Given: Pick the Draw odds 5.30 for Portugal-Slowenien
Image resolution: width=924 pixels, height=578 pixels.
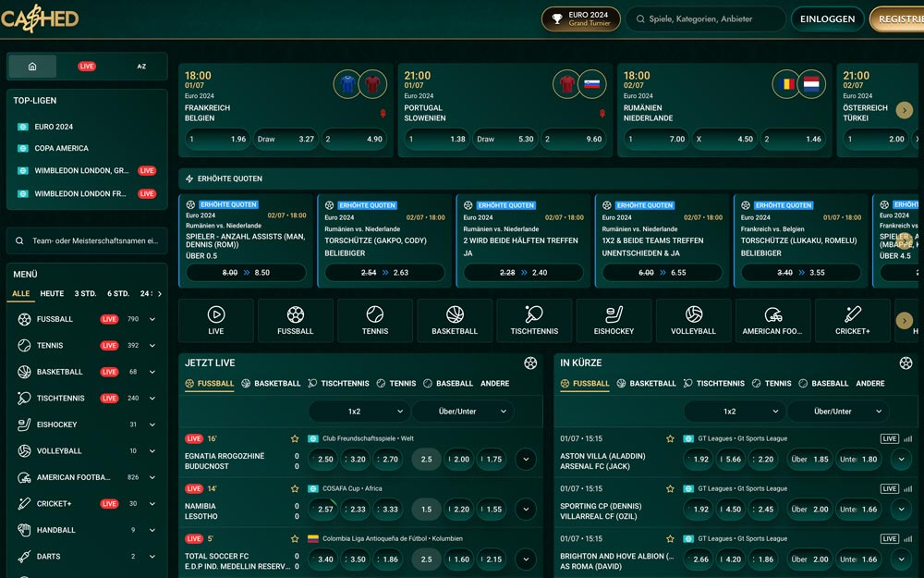Looking at the screenshot, I should coord(505,140).
